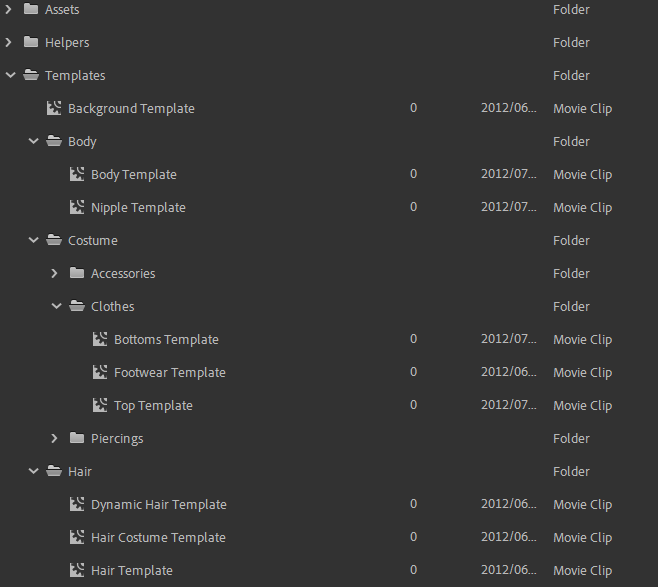
Task: Collapse the Body folder
Action: (32, 141)
